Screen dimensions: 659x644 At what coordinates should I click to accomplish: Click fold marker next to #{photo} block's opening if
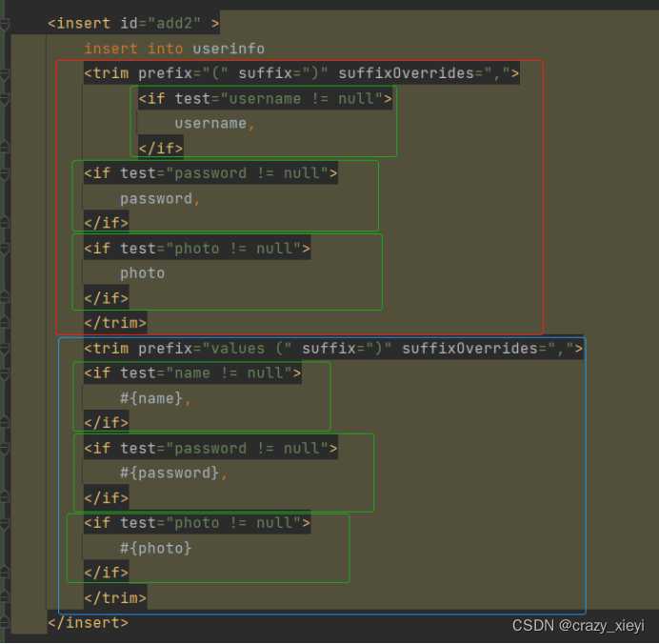click(5, 524)
